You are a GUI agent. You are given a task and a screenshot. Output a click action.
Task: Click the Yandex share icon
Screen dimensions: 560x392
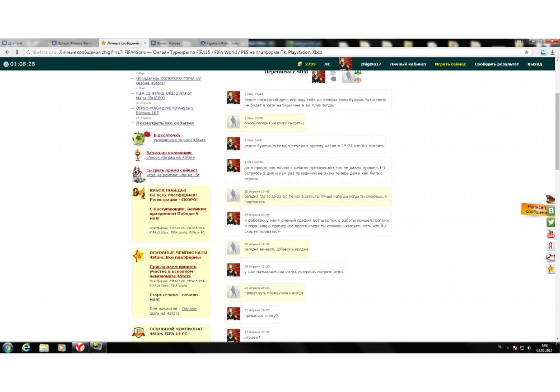tap(551, 246)
